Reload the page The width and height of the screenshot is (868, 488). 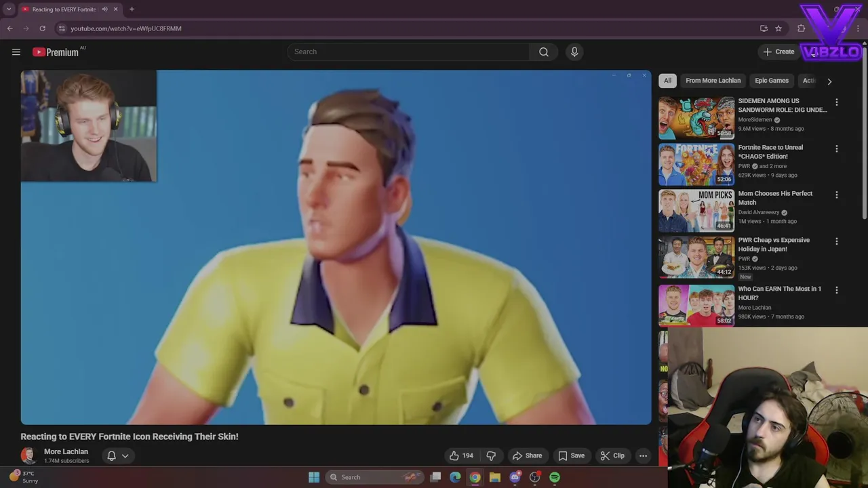42,28
